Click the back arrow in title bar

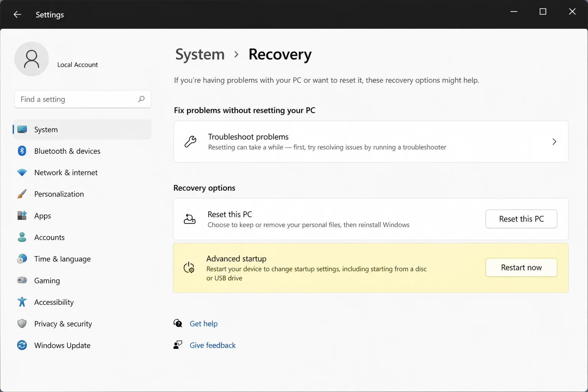pos(17,15)
